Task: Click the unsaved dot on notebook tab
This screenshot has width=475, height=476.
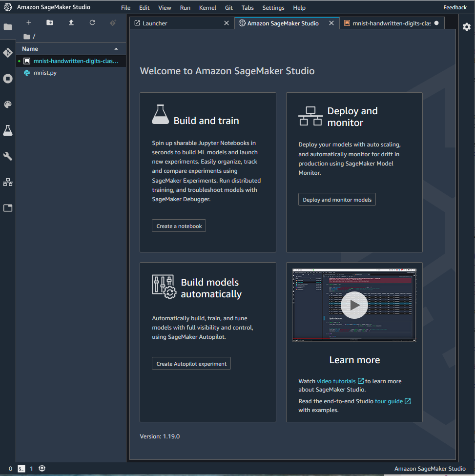Action: (x=436, y=23)
